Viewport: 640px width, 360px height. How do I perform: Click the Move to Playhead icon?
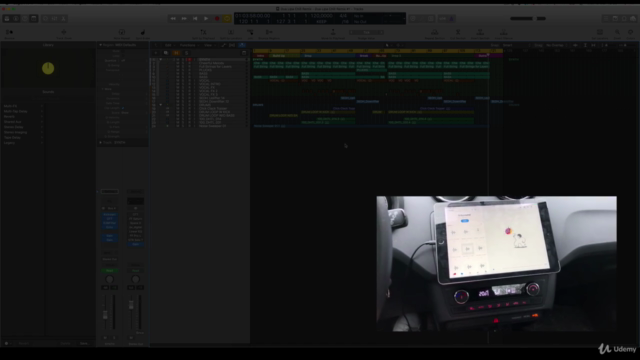333,33
